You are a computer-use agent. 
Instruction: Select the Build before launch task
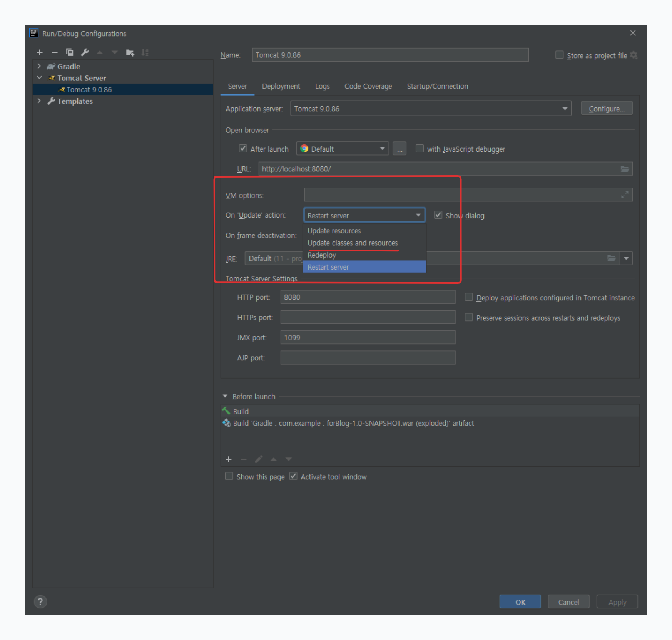pos(430,411)
